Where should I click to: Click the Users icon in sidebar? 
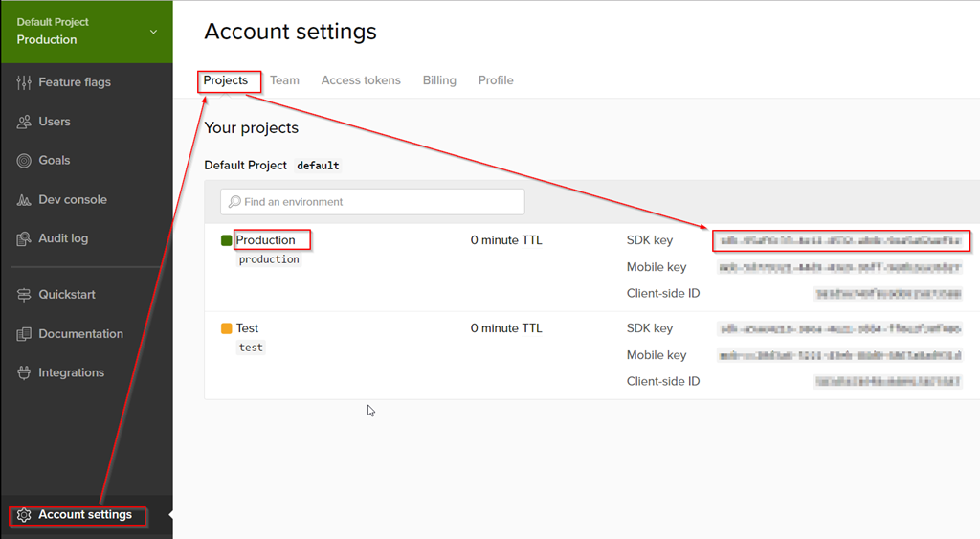pos(24,122)
